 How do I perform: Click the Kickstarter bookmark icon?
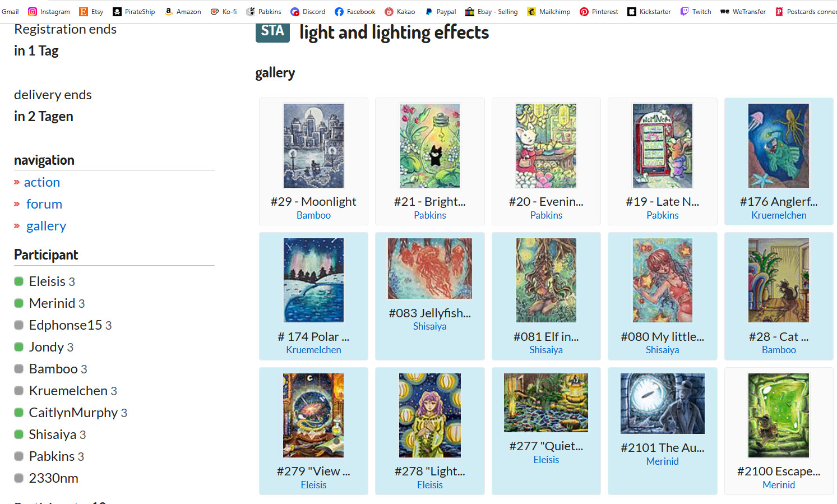pos(632,12)
